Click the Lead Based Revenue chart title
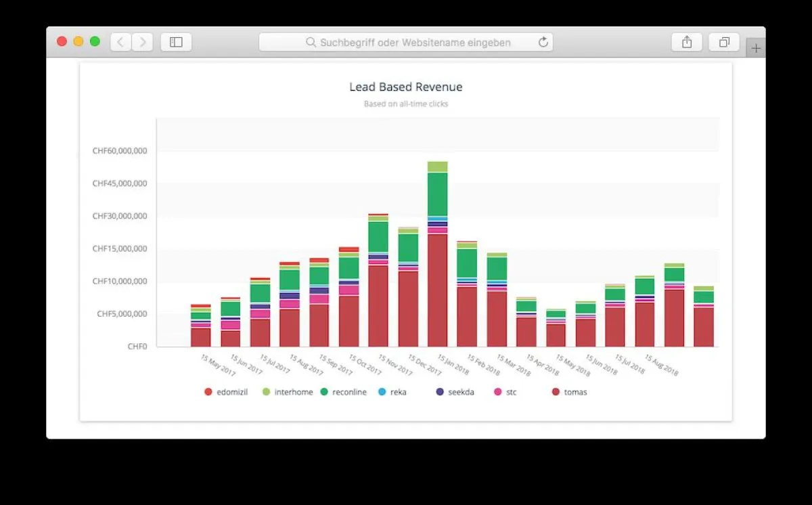The image size is (812, 505). coord(405,87)
